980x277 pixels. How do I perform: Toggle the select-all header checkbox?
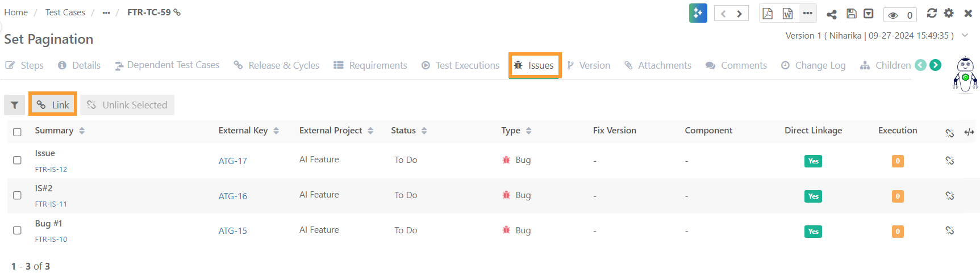[17, 132]
